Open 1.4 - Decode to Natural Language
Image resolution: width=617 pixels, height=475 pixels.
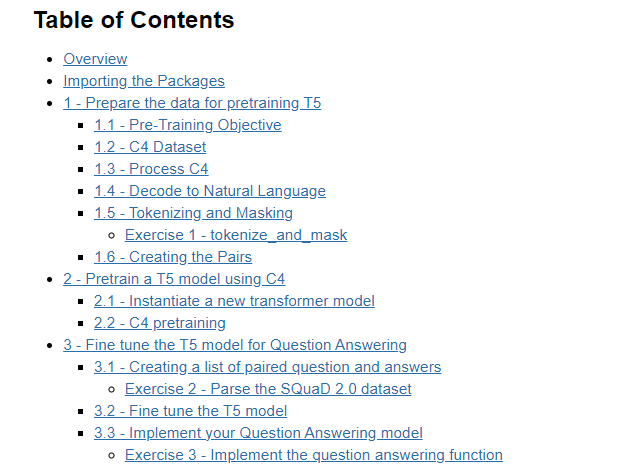(x=210, y=191)
